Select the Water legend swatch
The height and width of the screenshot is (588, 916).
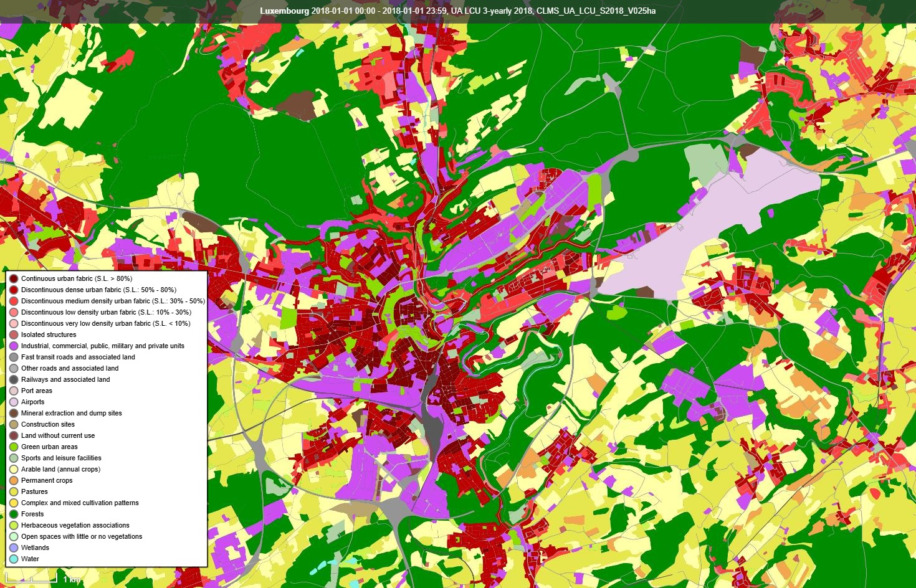14,559
